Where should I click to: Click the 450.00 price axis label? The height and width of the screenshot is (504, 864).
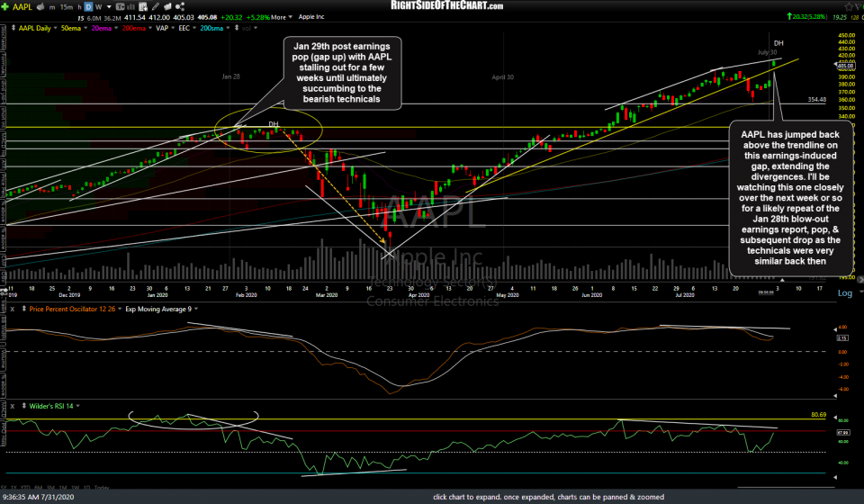click(x=846, y=35)
